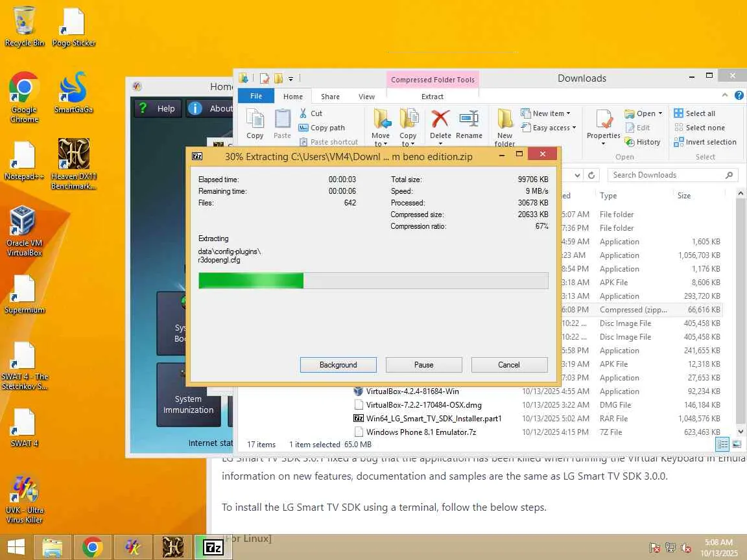Open Explorer help question mark icon
Screen dimensions: 747x560
click(739, 95)
